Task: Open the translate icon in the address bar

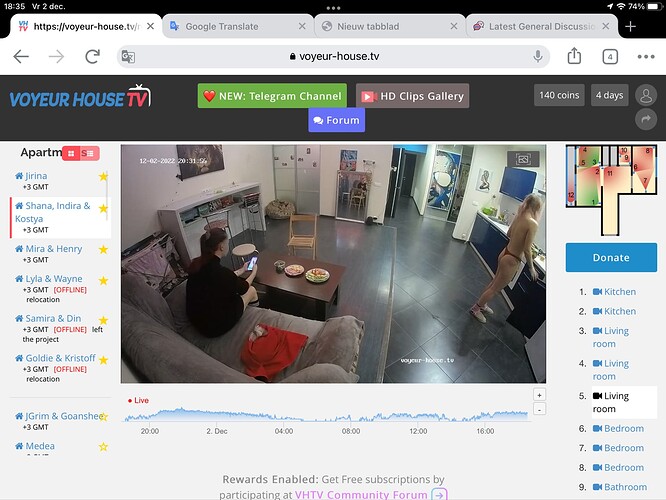Action: [x=128, y=56]
